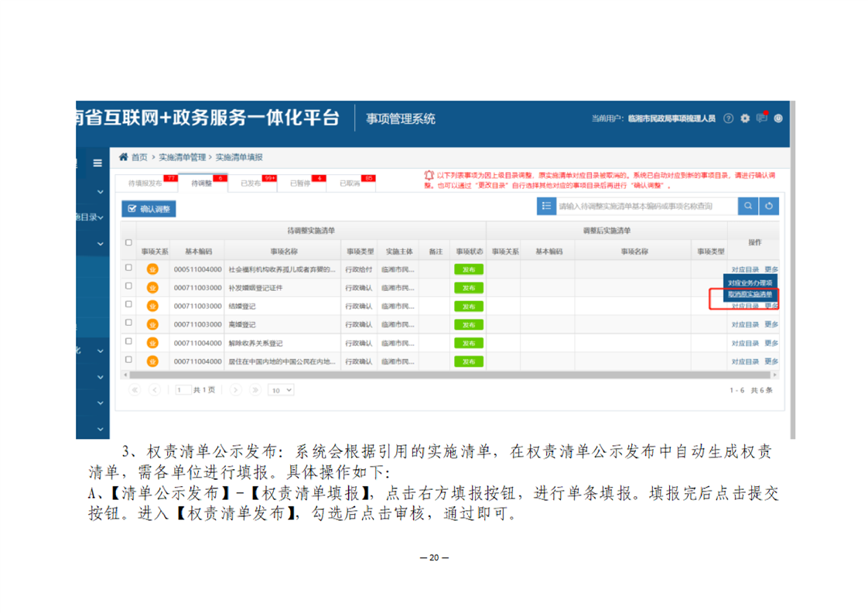Expand 更多 for the 解除收养关系登记 row
The image size is (868, 613).
point(771,343)
